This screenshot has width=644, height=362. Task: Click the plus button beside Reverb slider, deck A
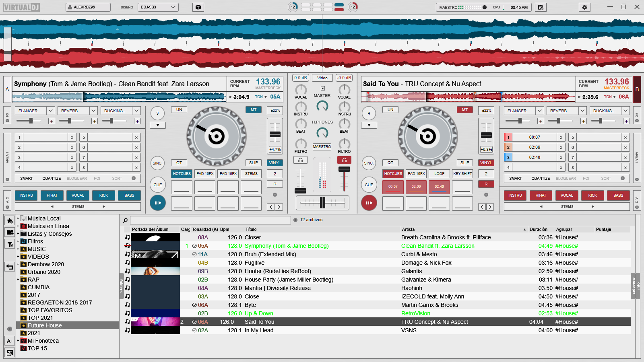(95, 121)
